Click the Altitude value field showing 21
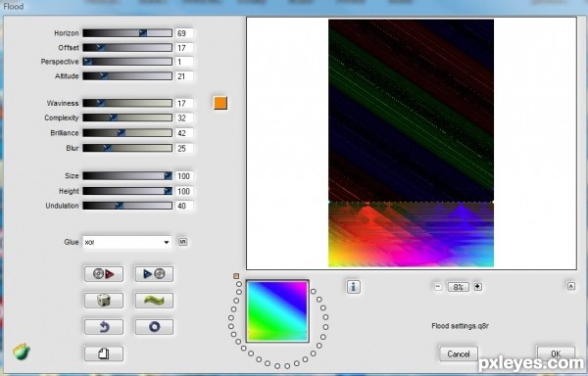This screenshot has width=588, height=376. pyautogui.click(x=184, y=76)
